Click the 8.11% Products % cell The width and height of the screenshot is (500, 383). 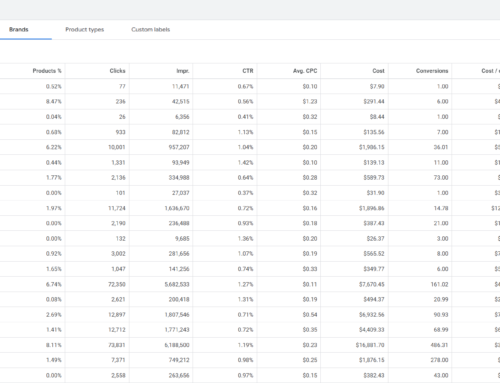[x=54, y=345]
